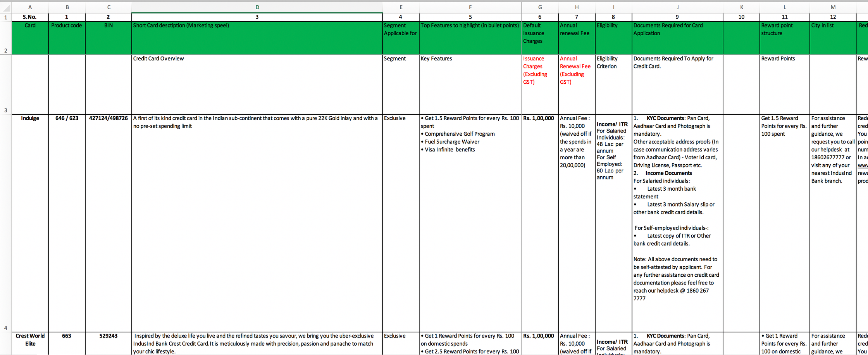
Task: Click Indulge description about 22K Gold inlay
Action: click(x=257, y=223)
